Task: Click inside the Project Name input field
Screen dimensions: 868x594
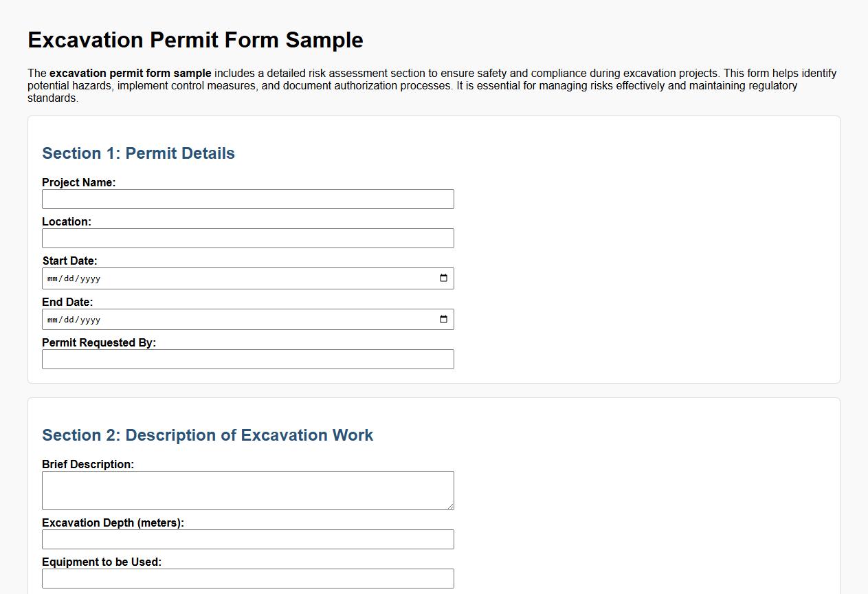Action: (247, 199)
